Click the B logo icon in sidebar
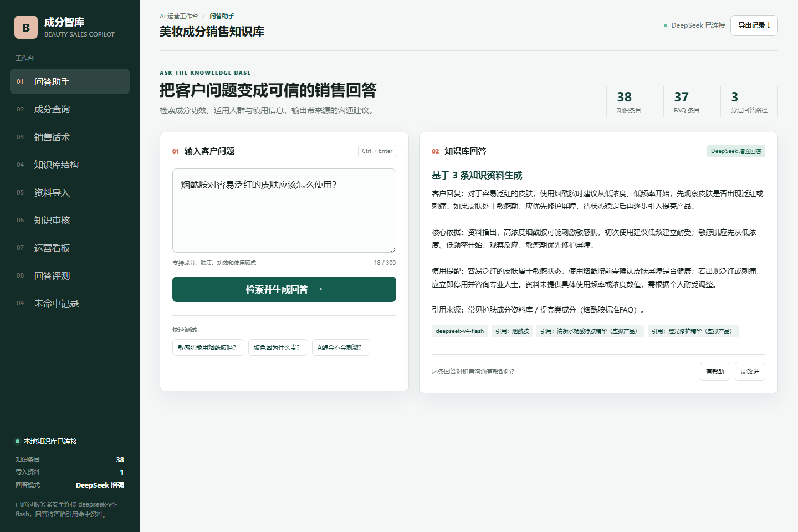 (26, 27)
